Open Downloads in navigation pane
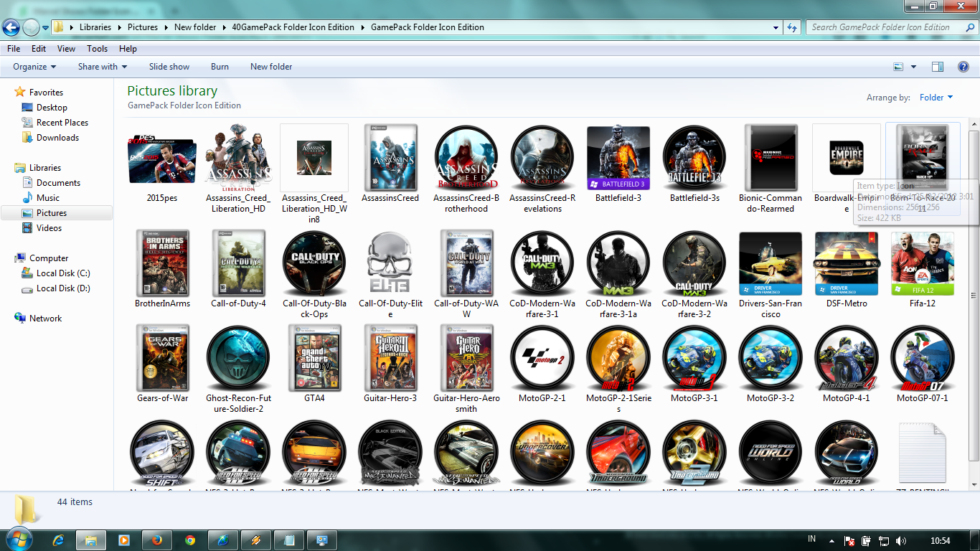Screen dimensions: 980x551 [x=57, y=138]
